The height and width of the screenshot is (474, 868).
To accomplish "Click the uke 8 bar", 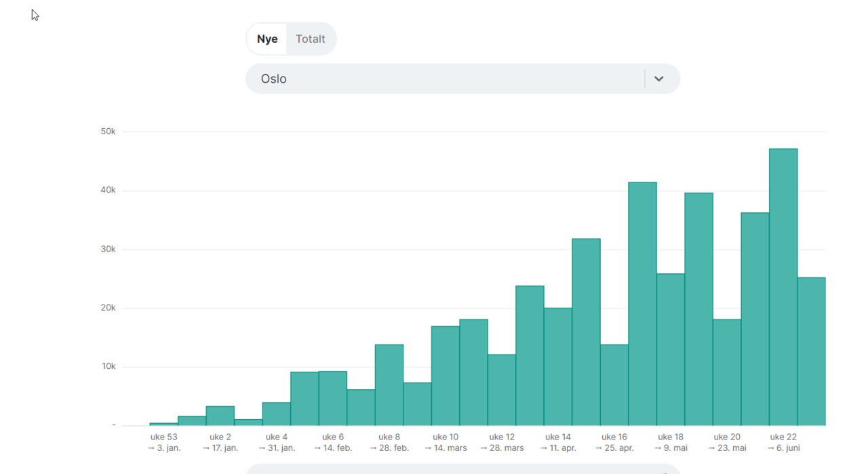I will (x=389, y=385).
